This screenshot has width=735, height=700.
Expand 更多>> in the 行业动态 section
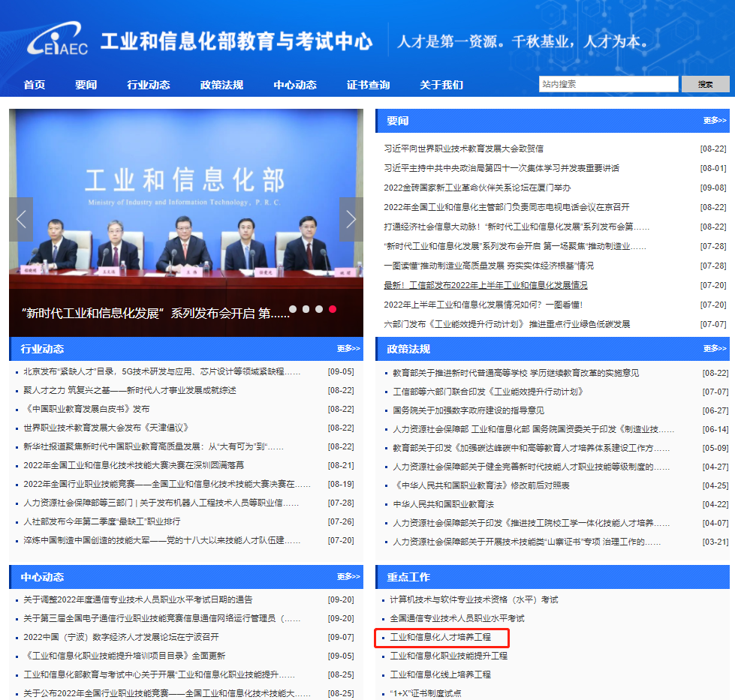point(348,349)
